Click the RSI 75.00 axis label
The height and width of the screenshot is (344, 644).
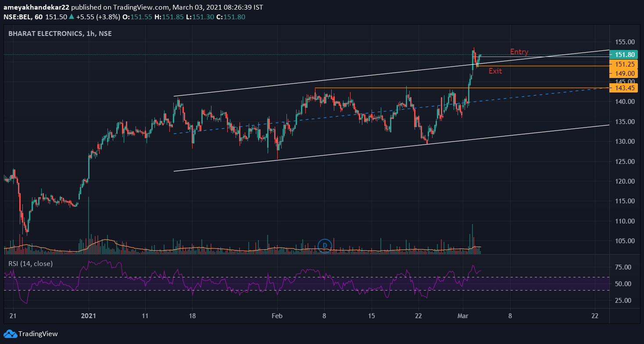[x=623, y=267]
